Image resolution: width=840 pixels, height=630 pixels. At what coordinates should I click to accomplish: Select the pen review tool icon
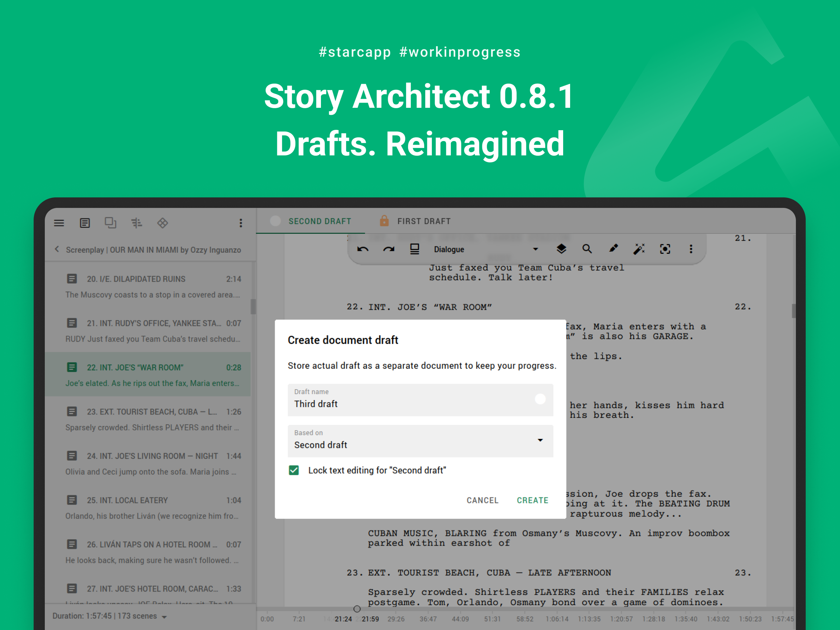613,249
